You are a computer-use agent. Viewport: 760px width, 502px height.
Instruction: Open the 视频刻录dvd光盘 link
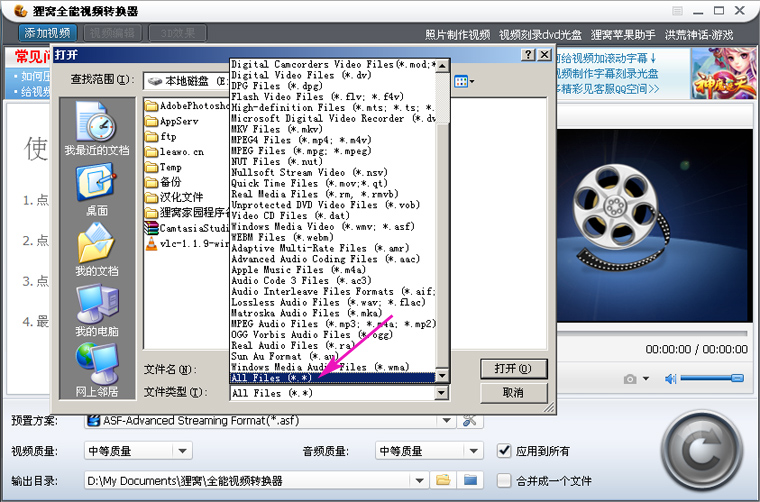[540, 35]
